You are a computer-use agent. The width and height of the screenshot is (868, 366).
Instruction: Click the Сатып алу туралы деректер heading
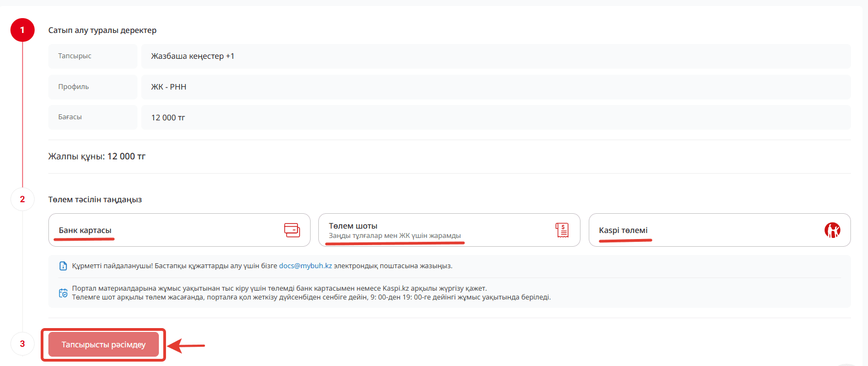coord(102,30)
